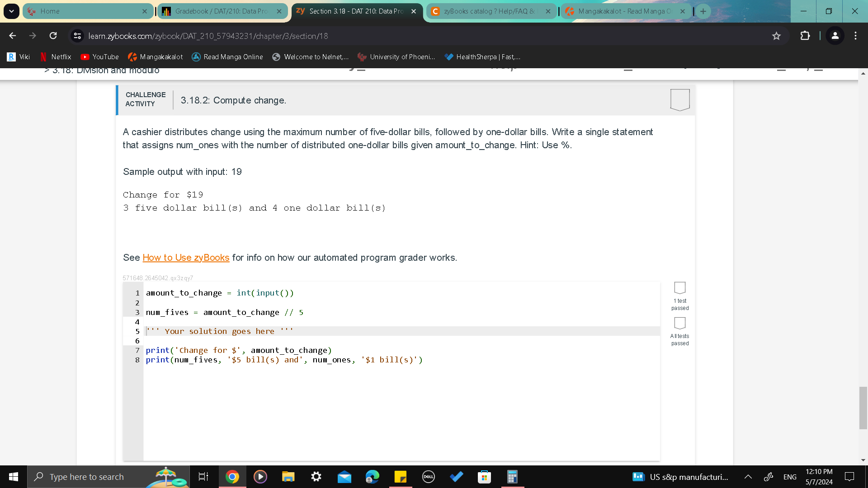Open Chrome's three-dot menu
868x488 pixels.
point(855,36)
